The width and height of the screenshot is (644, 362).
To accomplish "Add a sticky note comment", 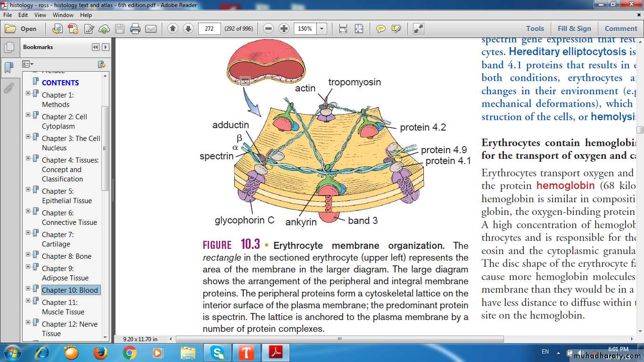I will click(x=380, y=29).
